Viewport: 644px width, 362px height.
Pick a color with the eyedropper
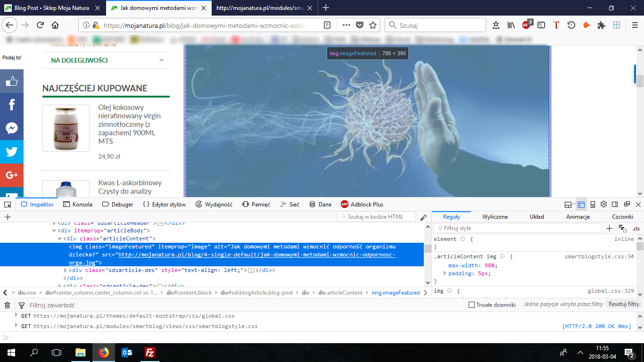pos(424,217)
